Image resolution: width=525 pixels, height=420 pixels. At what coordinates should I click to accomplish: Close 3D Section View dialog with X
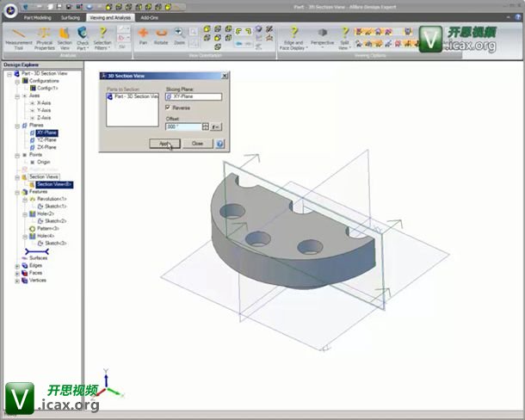[225, 76]
